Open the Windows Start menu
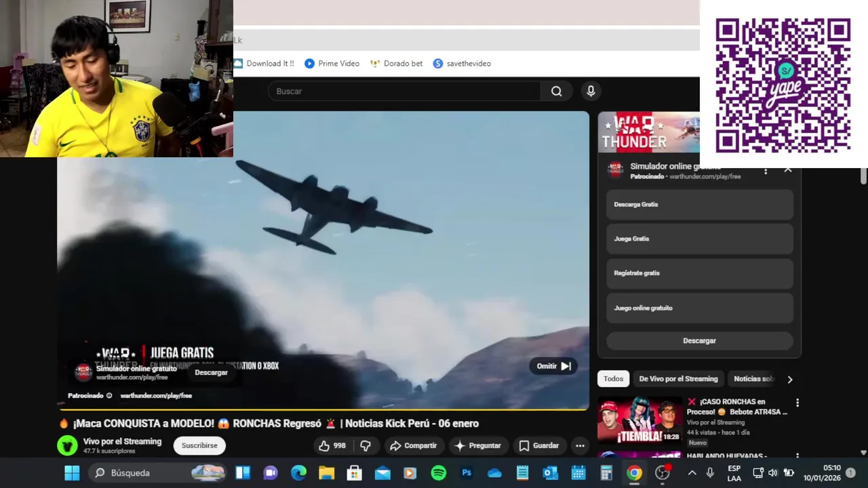868x488 pixels. click(72, 472)
